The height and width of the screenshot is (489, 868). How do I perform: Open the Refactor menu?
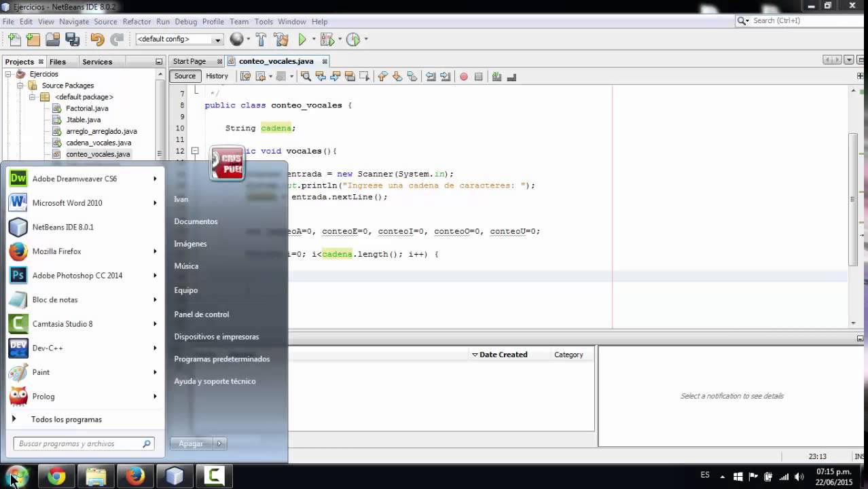pos(137,22)
